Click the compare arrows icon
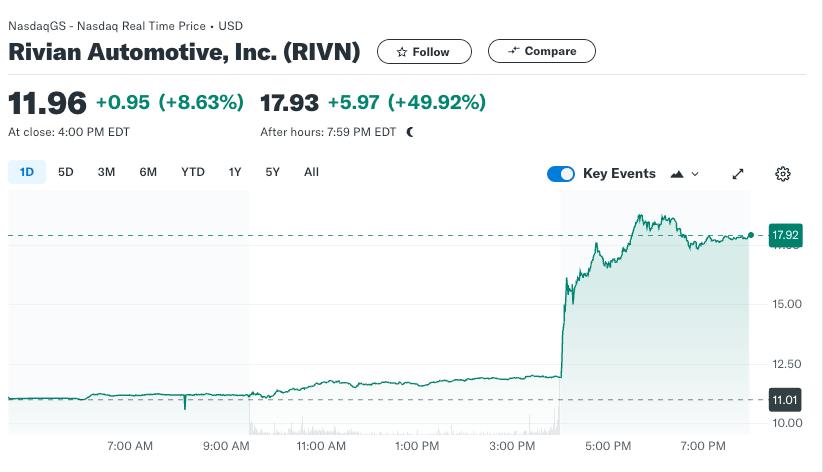Image resolution: width=823 pixels, height=472 pixels. (513, 50)
